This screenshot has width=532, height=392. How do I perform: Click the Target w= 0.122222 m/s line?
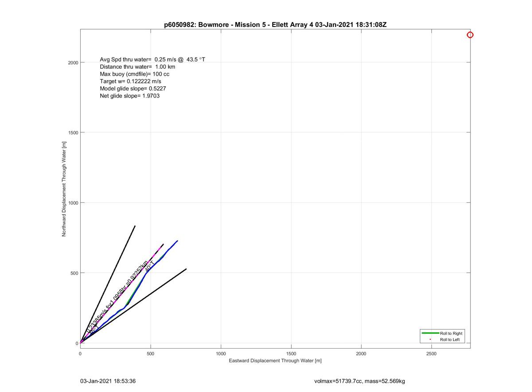[130, 81]
